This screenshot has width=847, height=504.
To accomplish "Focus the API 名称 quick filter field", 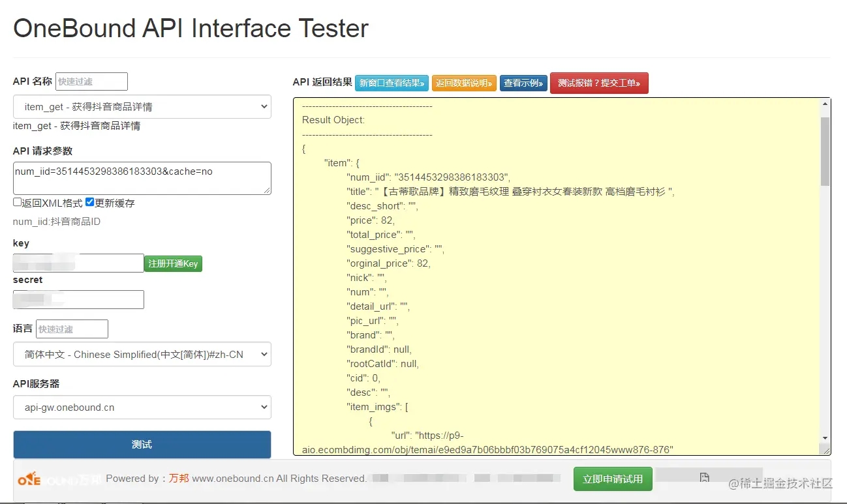I will point(91,82).
